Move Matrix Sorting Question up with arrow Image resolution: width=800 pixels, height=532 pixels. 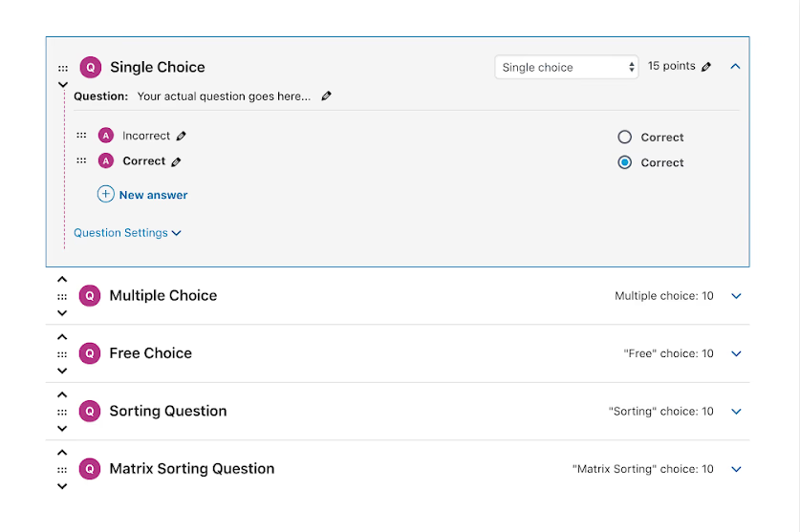(62, 453)
